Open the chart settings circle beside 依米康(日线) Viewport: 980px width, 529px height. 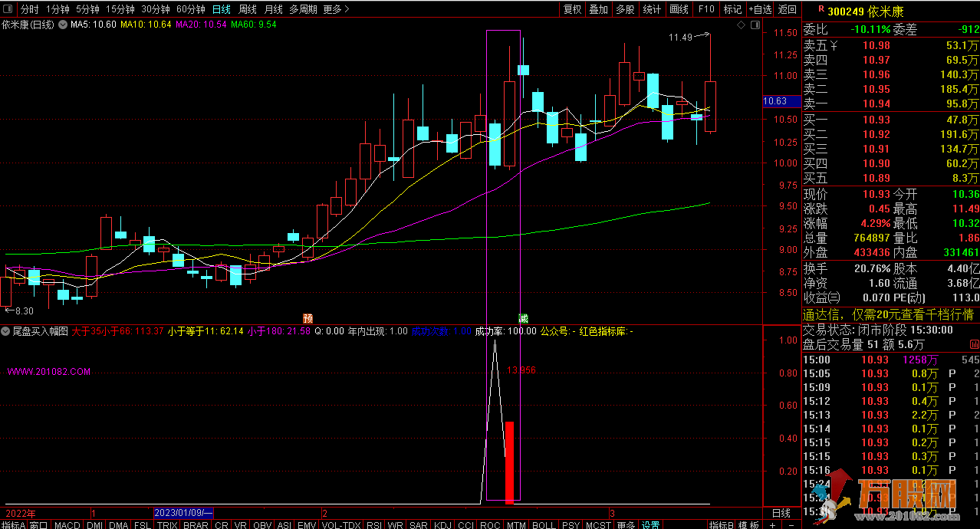pyautogui.click(x=63, y=25)
